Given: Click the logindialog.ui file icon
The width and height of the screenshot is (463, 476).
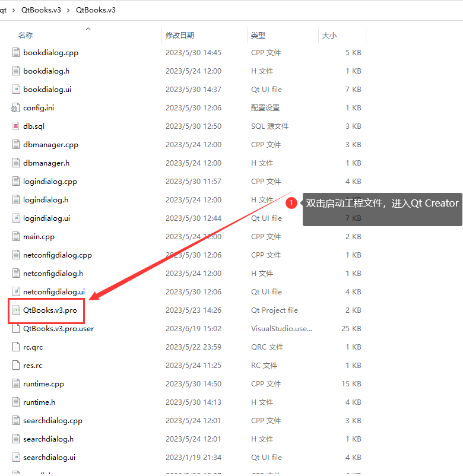Looking at the screenshot, I should tap(16, 218).
